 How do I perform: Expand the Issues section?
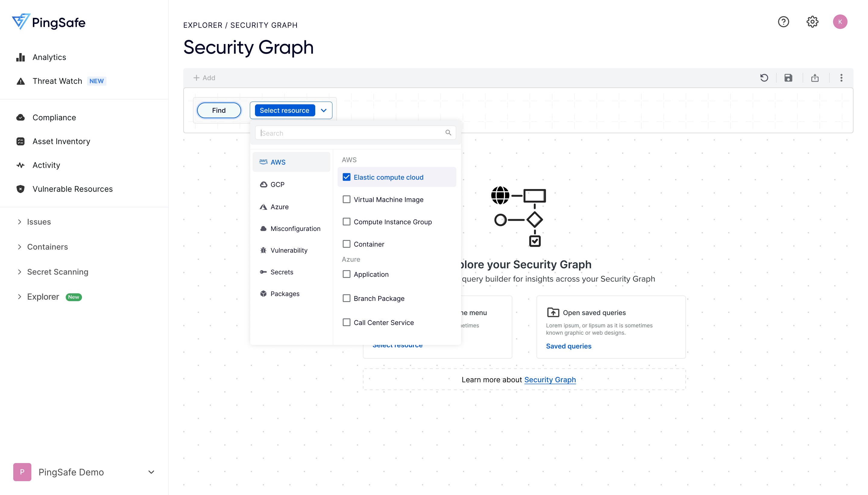point(20,222)
